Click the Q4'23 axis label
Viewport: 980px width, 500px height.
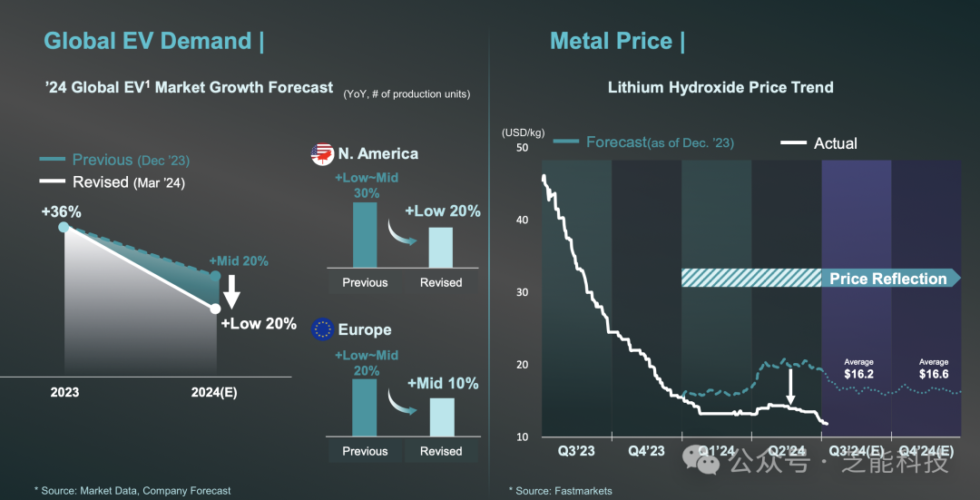(x=647, y=451)
